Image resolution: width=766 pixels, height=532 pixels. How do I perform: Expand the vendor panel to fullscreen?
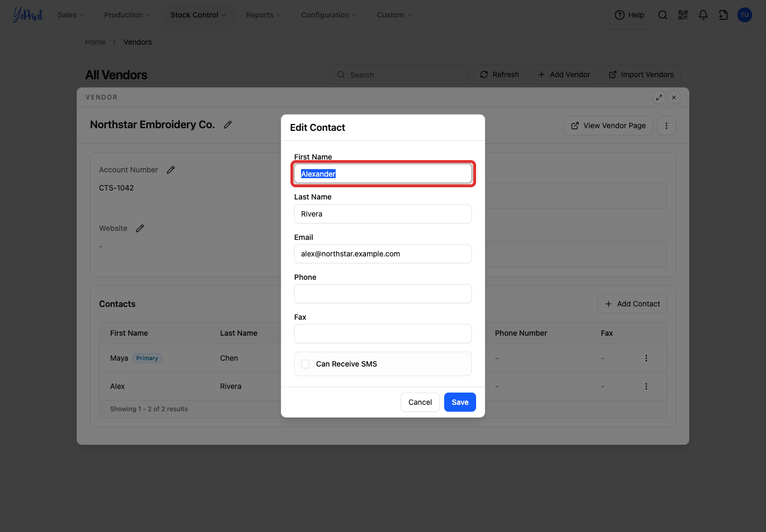click(x=659, y=97)
